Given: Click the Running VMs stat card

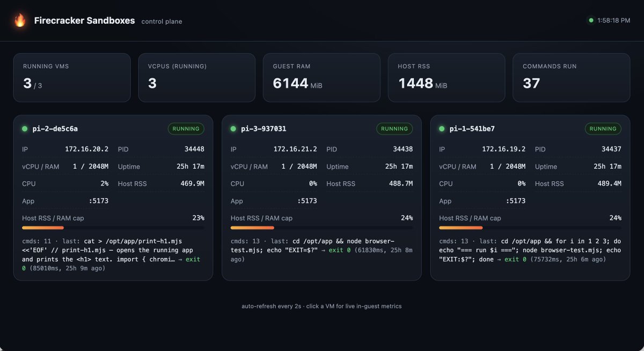Looking at the screenshot, I should (72, 77).
